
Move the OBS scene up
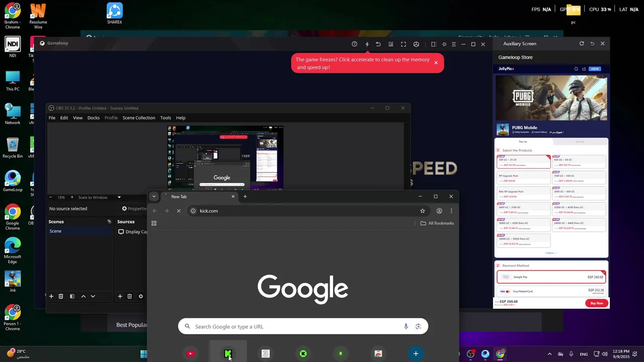pos(84,297)
